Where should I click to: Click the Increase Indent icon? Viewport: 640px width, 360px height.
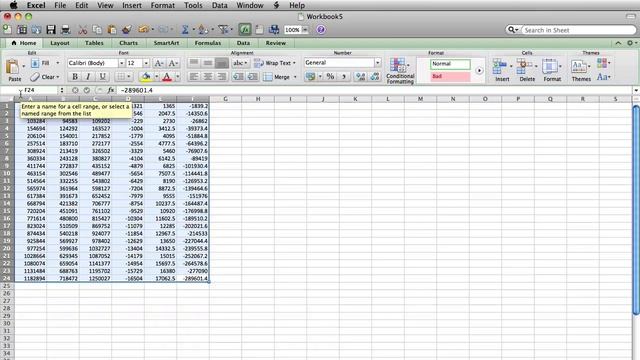(x=253, y=76)
